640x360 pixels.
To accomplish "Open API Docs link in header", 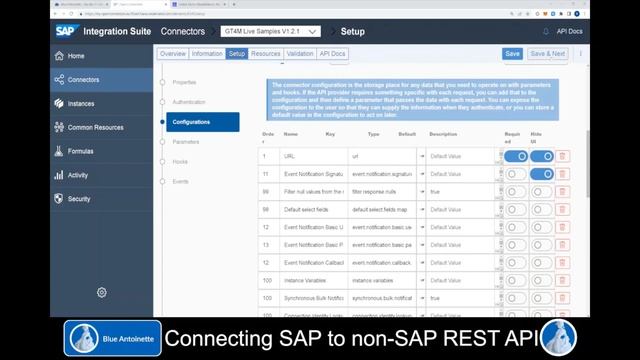I will pyautogui.click(x=569, y=31).
